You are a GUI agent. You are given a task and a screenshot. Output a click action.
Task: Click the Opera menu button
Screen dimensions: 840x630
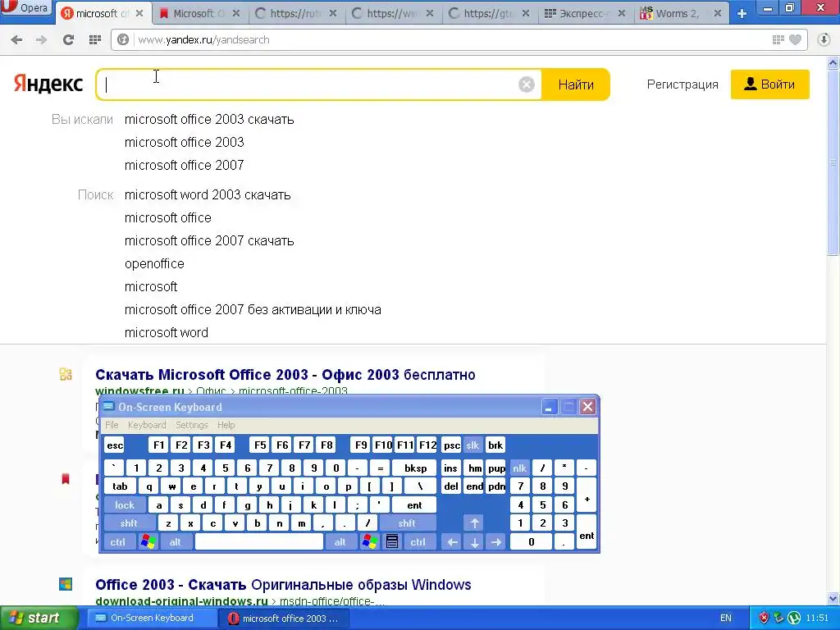tap(25, 8)
